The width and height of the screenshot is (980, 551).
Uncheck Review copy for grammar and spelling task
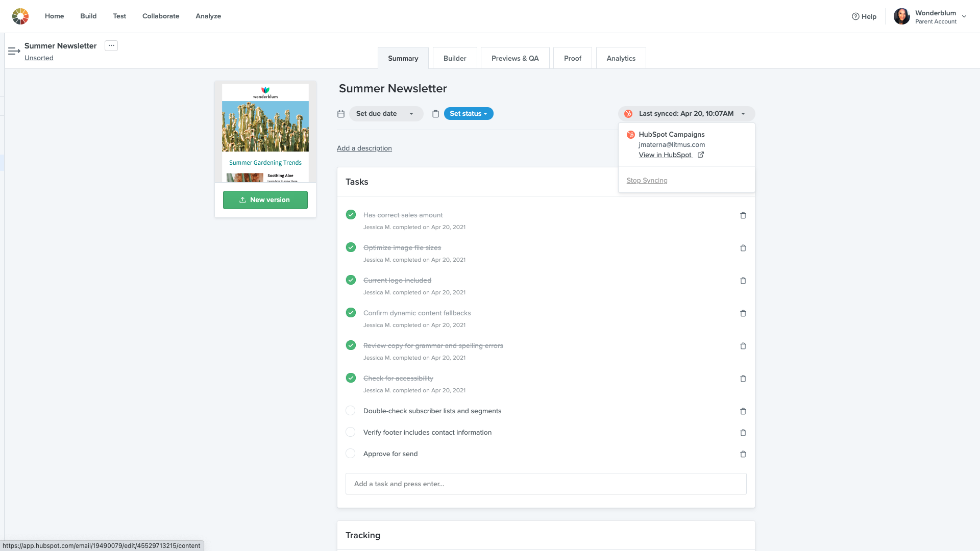pyautogui.click(x=351, y=345)
